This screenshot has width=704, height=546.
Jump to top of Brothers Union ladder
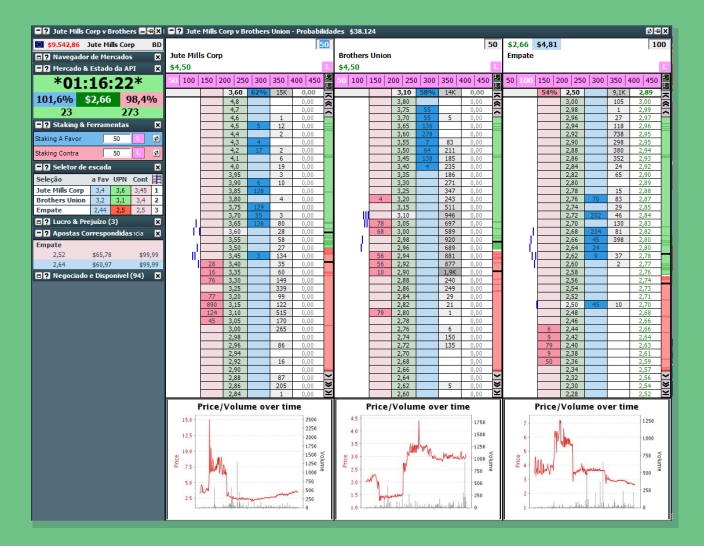pyautogui.click(x=497, y=95)
